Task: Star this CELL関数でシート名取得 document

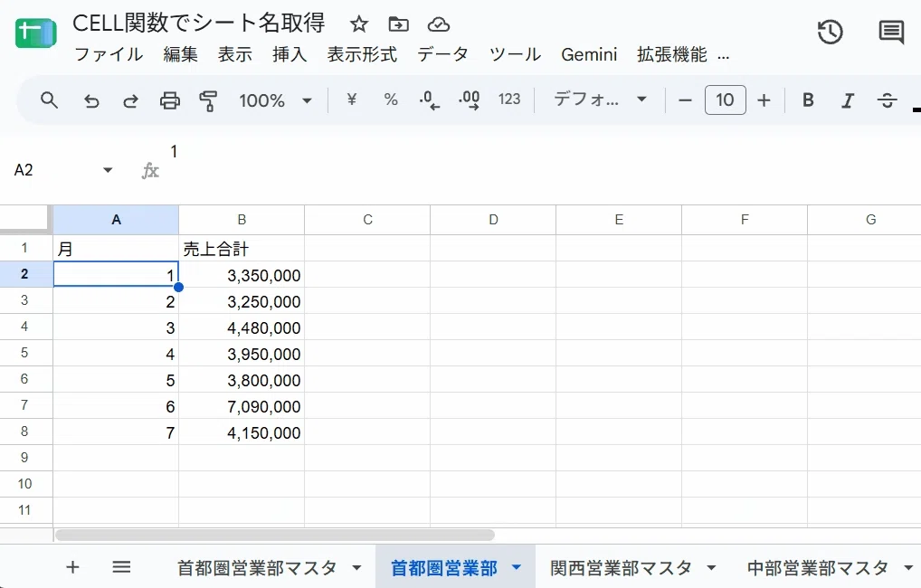Action: pos(358,24)
